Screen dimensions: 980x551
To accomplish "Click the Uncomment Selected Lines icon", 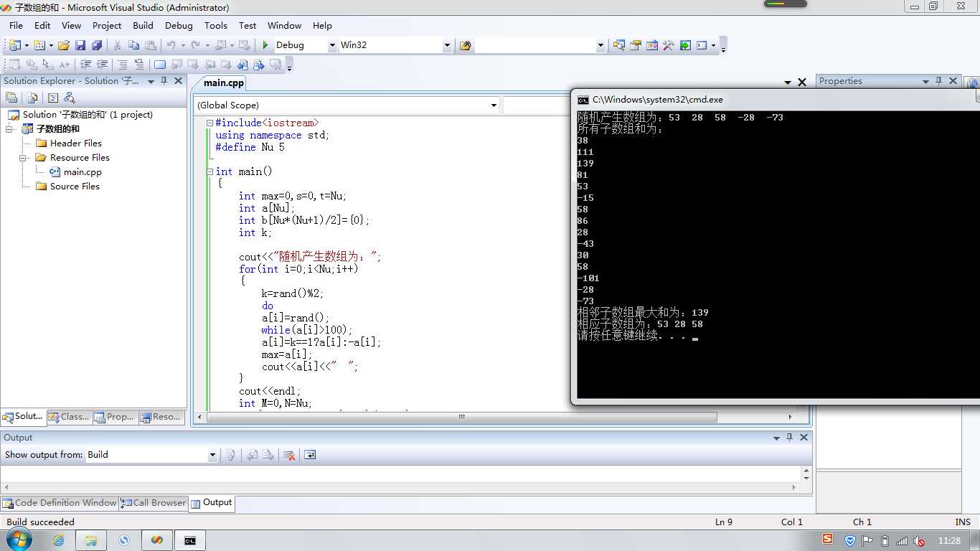I will tap(139, 65).
